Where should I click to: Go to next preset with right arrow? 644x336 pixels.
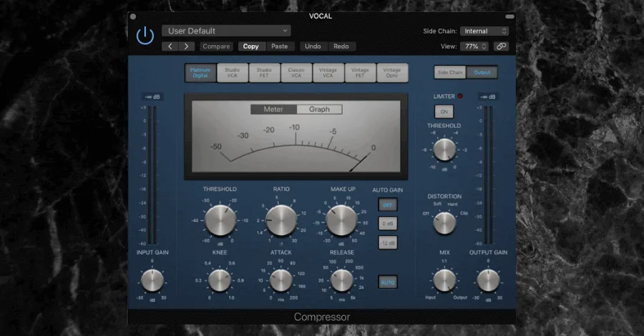coord(186,46)
